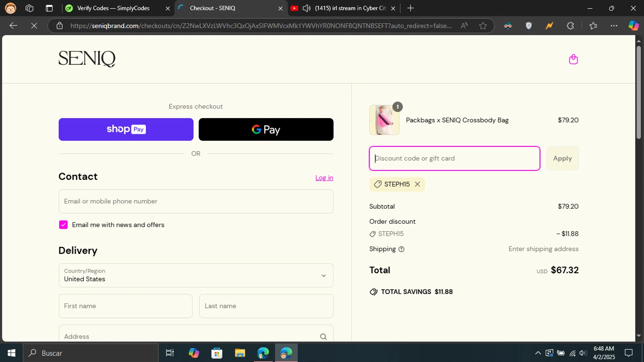Click the Total $67.32 amount
Image resolution: width=644 pixels, height=362 pixels.
(565, 270)
